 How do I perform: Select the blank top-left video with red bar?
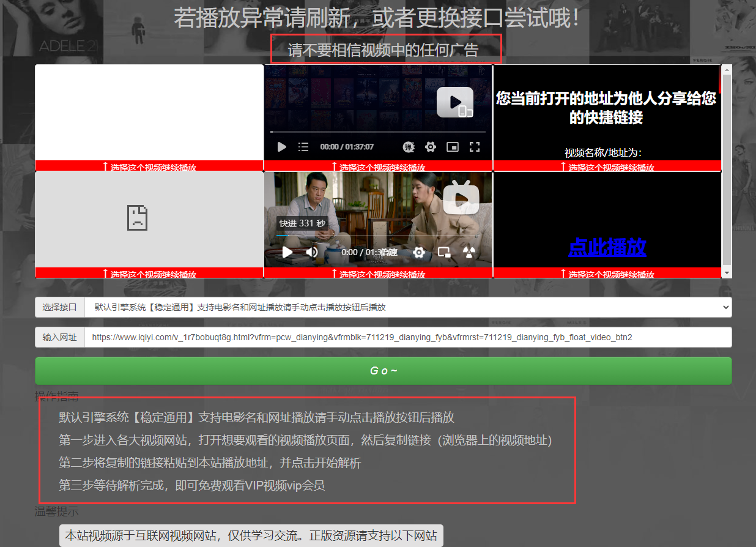[x=149, y=166]
